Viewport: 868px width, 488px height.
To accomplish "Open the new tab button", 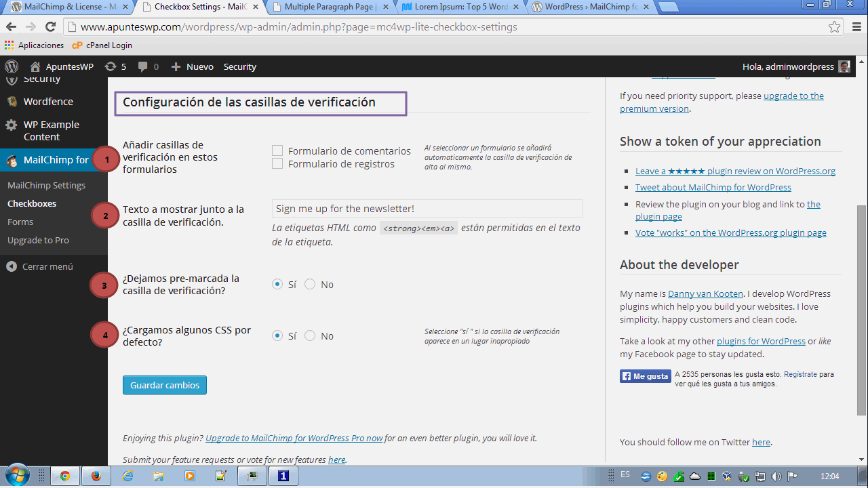I will (669, 7).
